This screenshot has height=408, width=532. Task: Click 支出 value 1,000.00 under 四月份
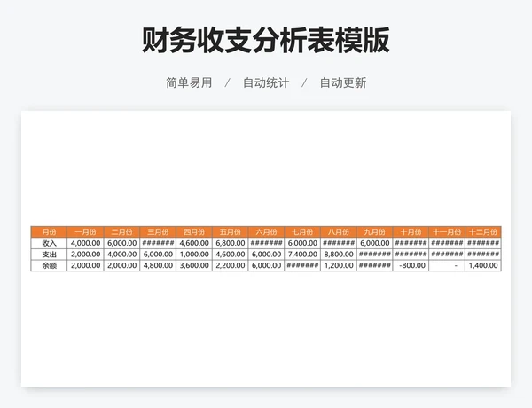194,255
